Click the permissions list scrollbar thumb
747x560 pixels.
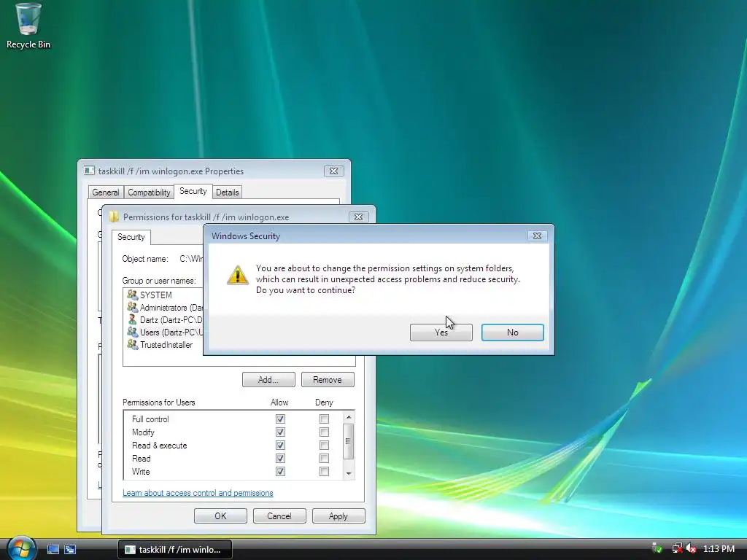[349, 441]
